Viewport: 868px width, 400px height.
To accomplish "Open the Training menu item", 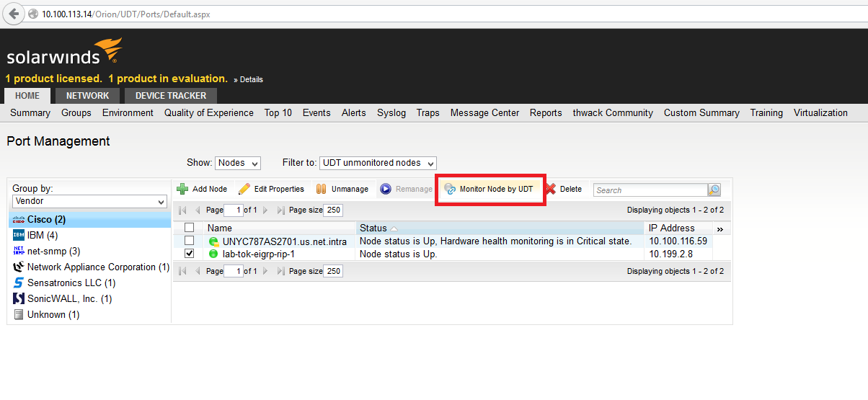I will tap(766, 112).
